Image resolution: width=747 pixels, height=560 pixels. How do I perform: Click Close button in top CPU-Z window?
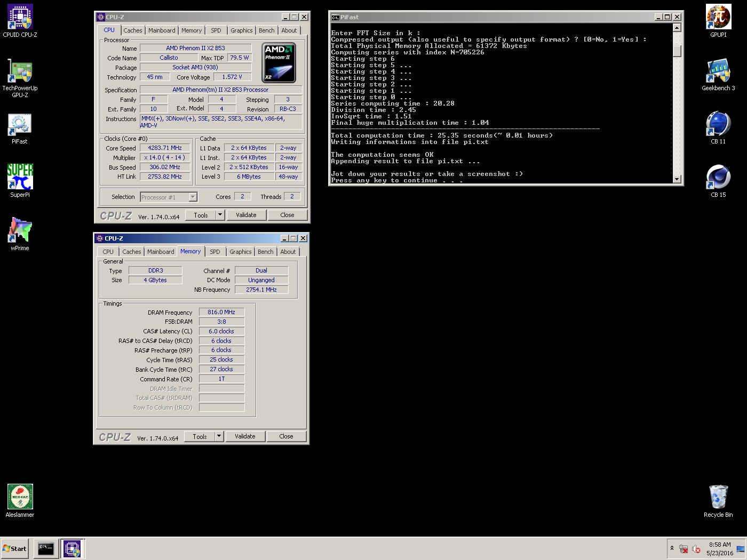(x=287, y=215)
